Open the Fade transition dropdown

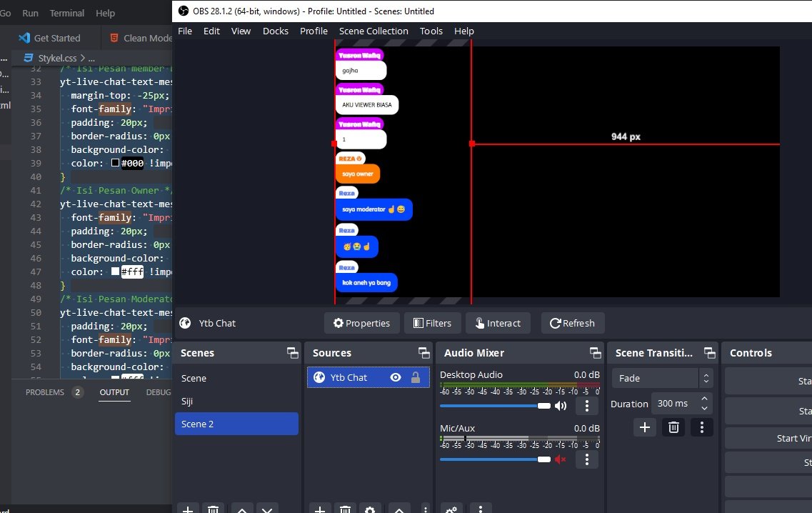[662, 378]
